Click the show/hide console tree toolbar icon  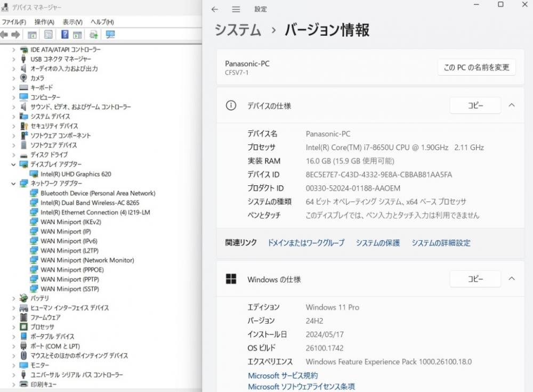(x=33, y=35)
